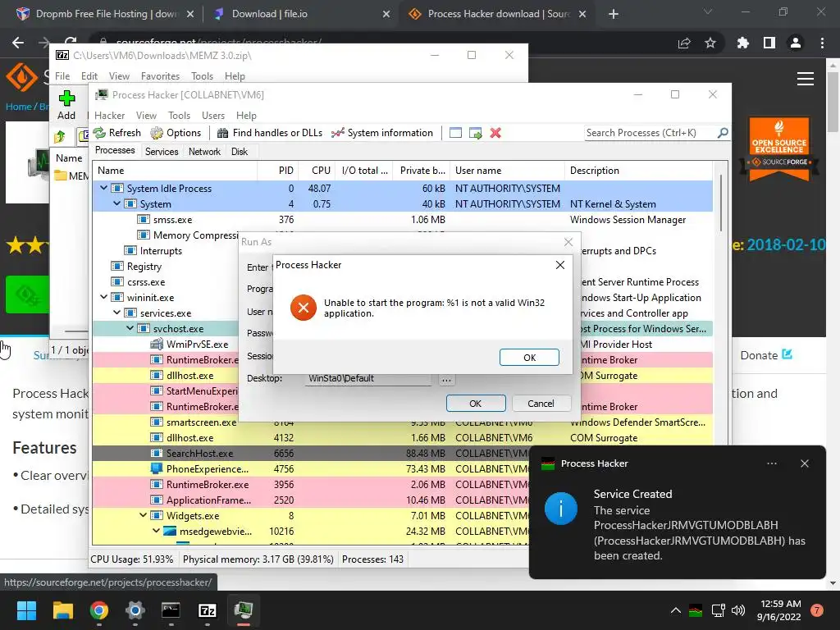Click OK in the error message dialog

tap(529, 358)
